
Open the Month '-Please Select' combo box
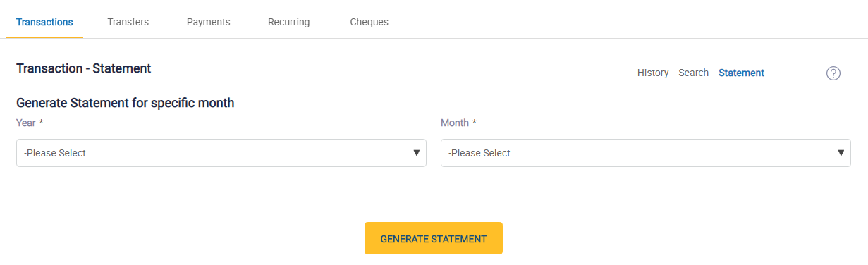point(646,153)
